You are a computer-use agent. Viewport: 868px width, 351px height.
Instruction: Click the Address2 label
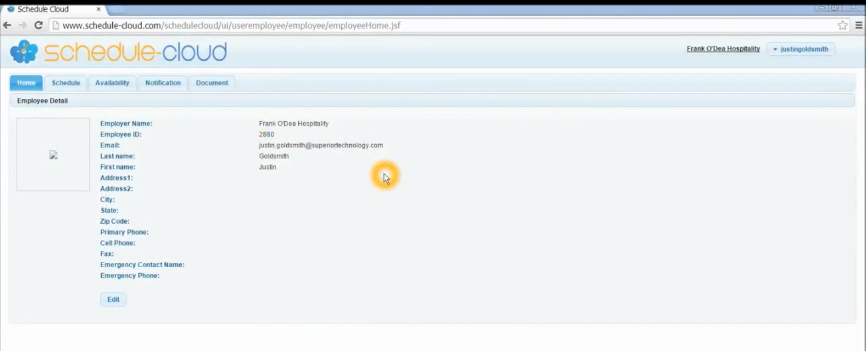pos(117,189)
